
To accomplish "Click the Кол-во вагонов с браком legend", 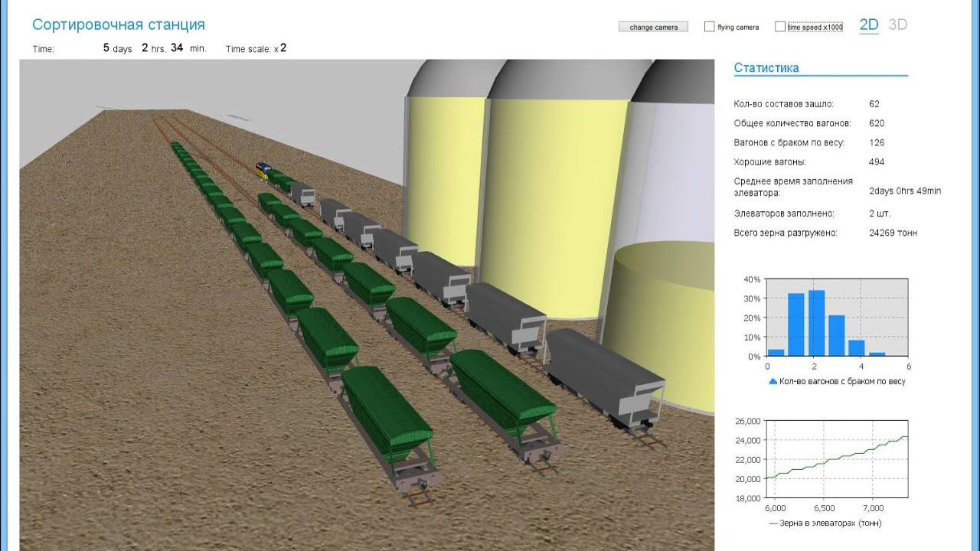I will [x=836, y=381].
